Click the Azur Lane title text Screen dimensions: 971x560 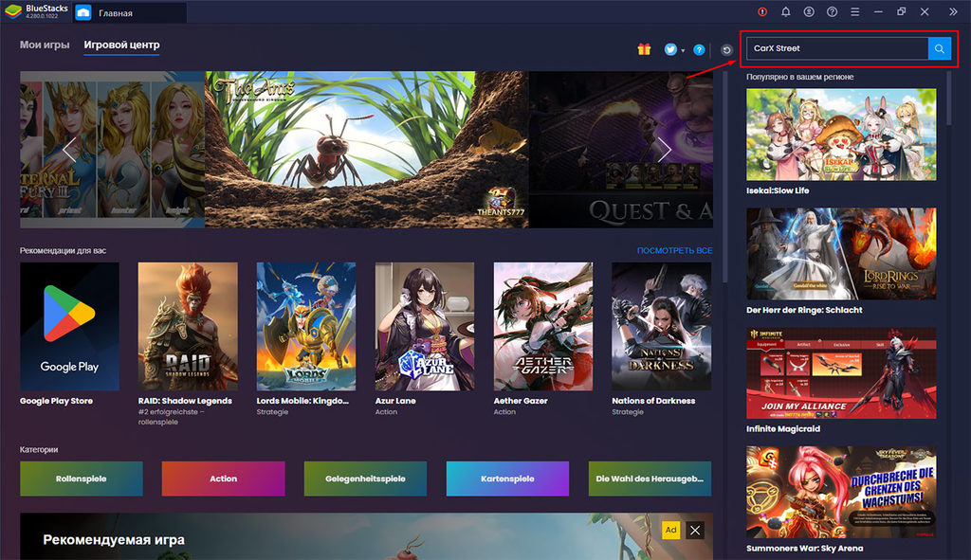coord(395,401)
